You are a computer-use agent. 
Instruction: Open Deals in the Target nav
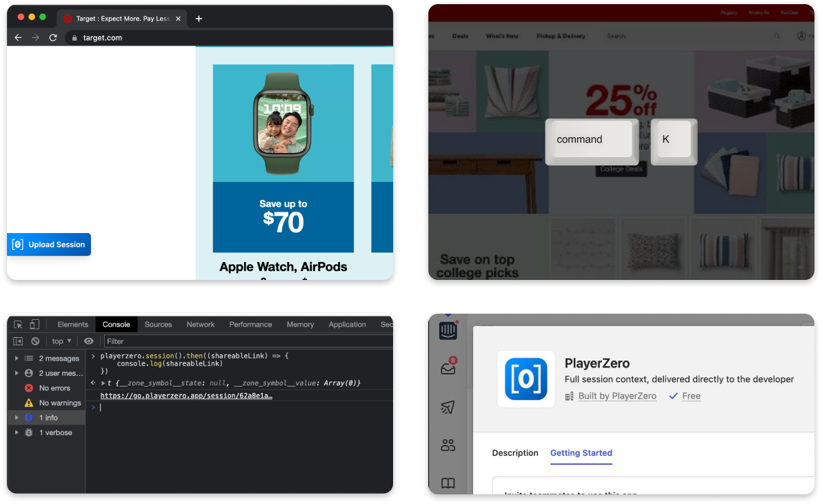[x=460, y=36]
